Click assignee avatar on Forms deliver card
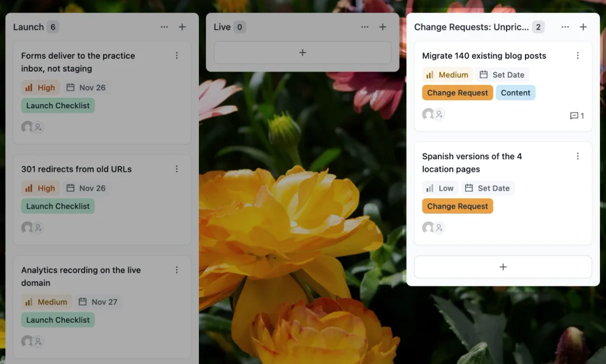This screenshot has width=606, height=364. 27,127
